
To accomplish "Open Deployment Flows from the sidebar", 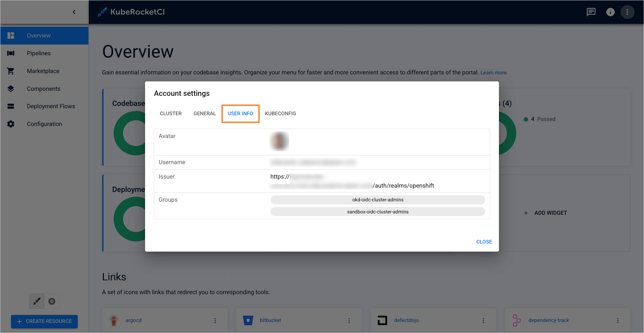I will [x=51, y=106].
